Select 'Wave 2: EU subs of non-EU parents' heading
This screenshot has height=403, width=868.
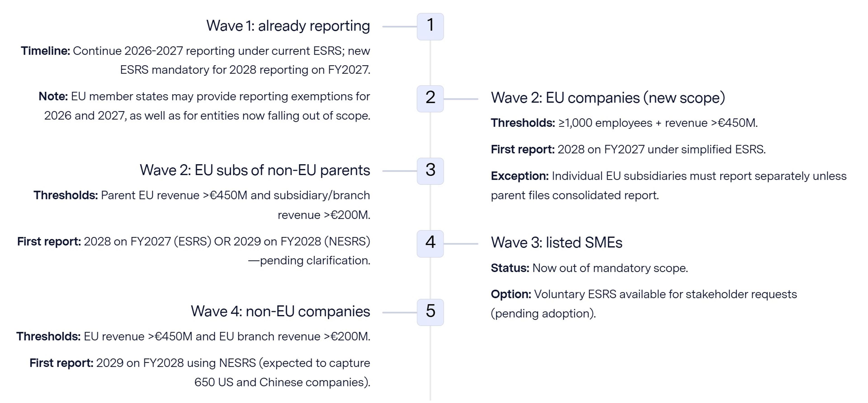(x=255, y=170)
